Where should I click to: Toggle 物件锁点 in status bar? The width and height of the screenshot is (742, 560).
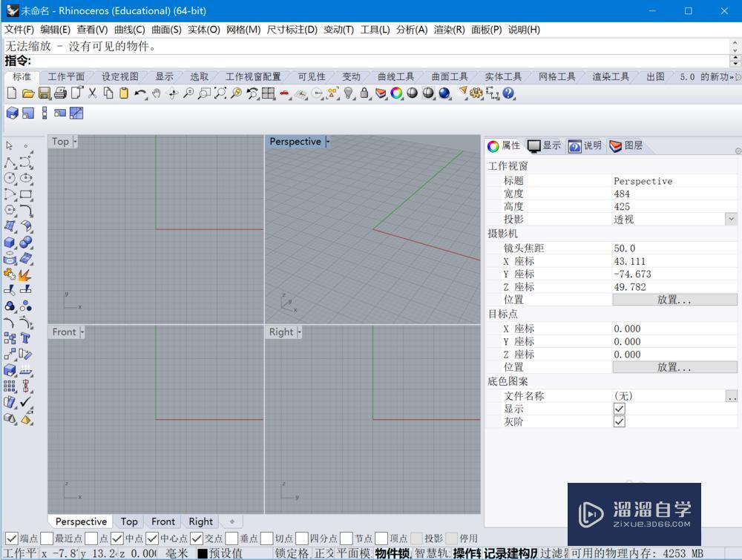[393, 553]
